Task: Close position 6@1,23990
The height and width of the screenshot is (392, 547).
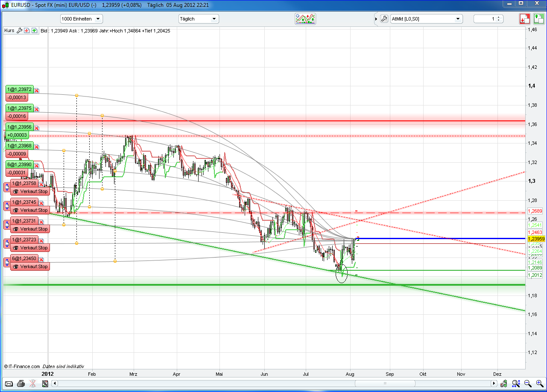Action: 37,165
